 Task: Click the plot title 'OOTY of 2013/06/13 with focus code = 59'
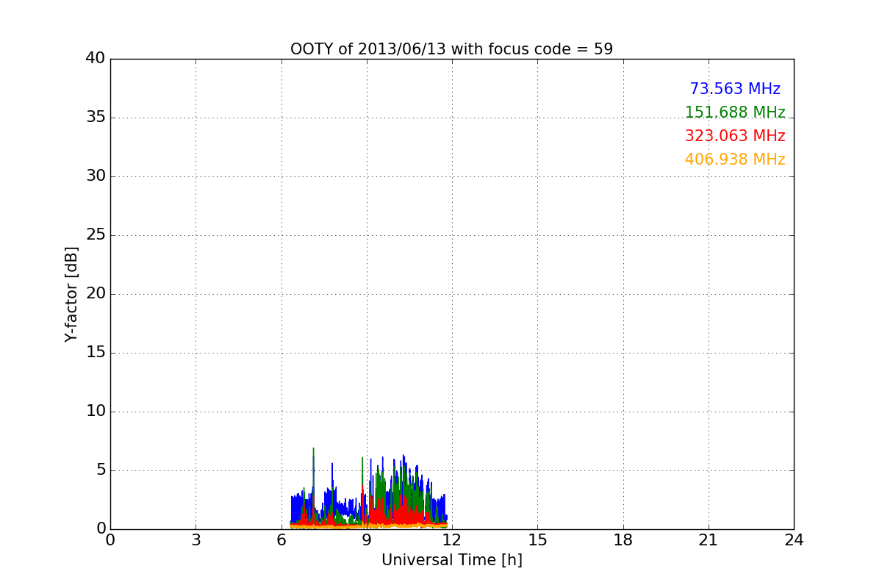click(451, 49)
